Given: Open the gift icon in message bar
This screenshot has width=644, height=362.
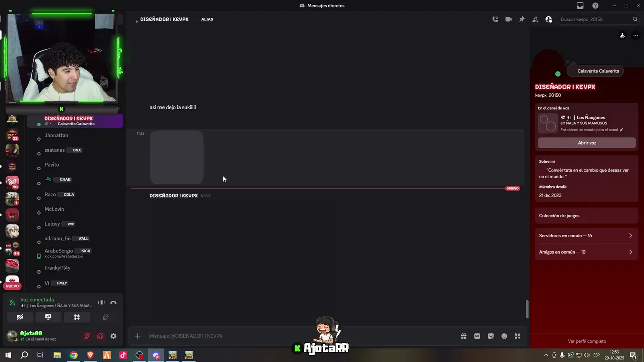Looking at the screenshot, I should point(464,336).
